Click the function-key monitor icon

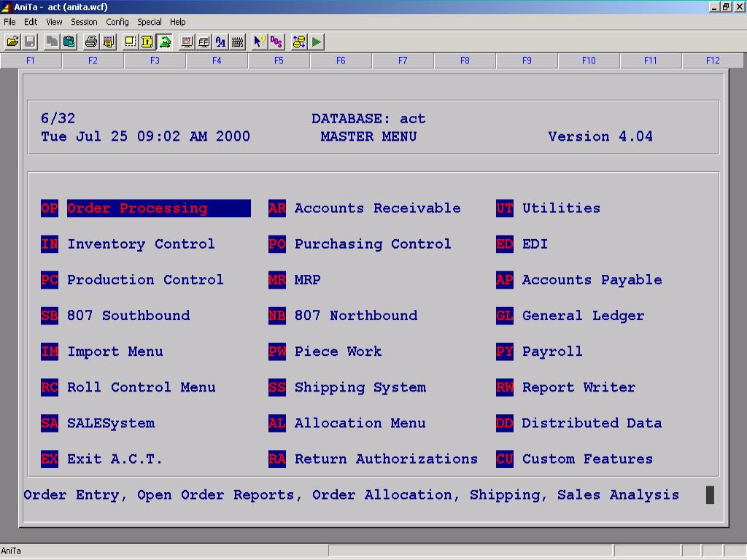pos(204,42)
